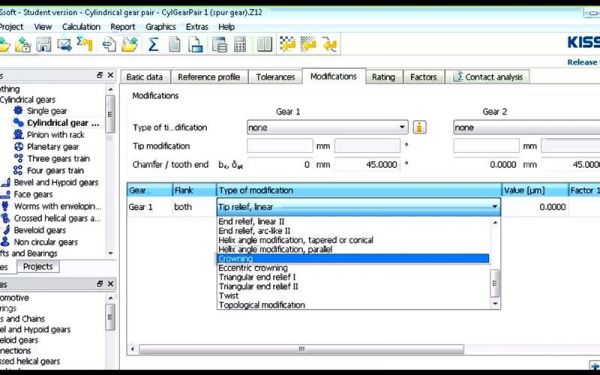Switch to the Factors tab
The height and width of the screenshot is (375, 600).
[x=423, y=77]
